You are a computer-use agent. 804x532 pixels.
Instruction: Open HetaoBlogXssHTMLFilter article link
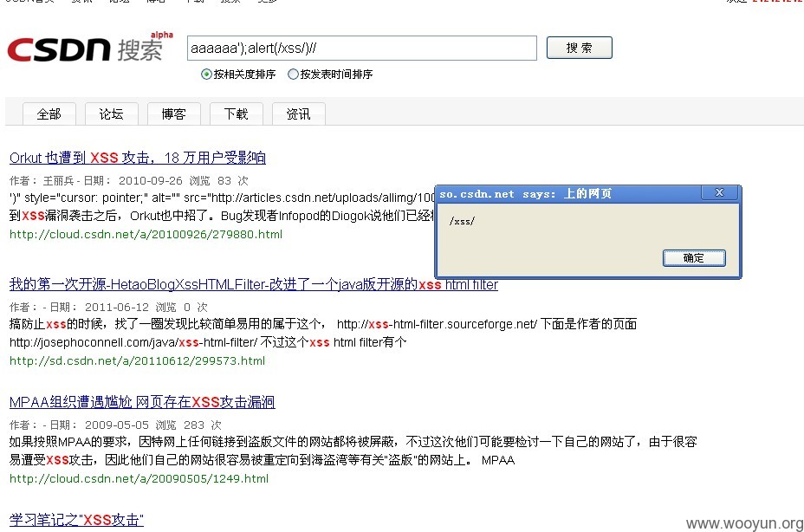[253, 284]
